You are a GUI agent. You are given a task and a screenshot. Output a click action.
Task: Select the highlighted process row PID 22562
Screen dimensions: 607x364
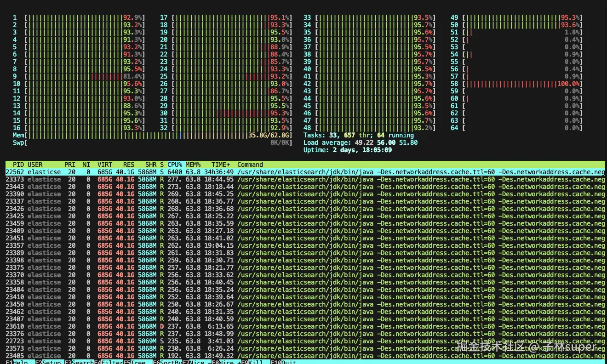tap(305, 172)
